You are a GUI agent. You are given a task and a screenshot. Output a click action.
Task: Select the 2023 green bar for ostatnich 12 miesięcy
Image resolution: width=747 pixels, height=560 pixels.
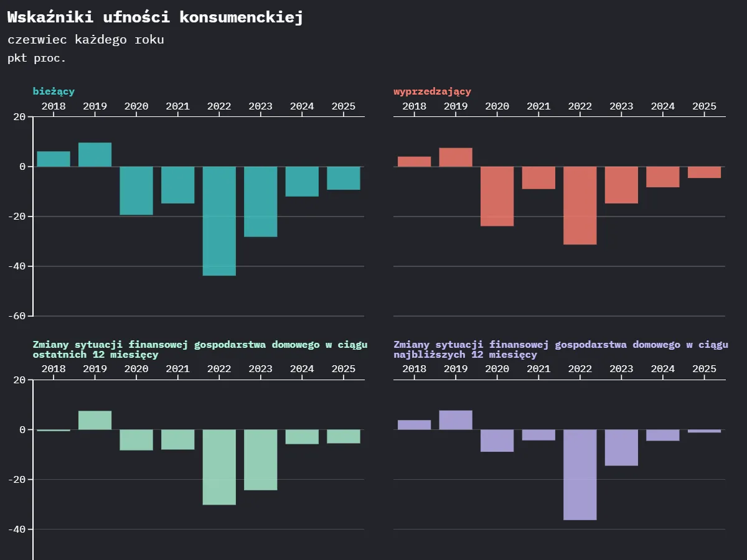pyautogui.click(x=260, y=460)
